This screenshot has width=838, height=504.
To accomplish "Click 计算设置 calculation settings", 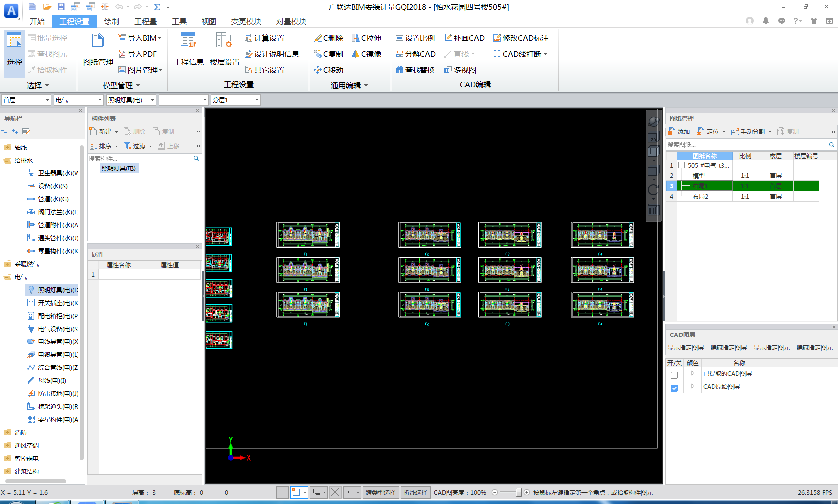I will 264,38.
